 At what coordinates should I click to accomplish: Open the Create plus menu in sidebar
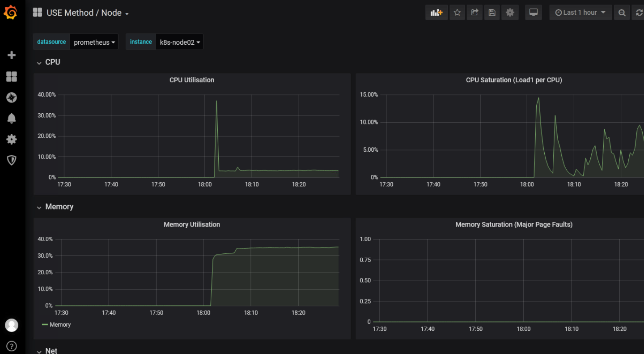pos(12,55)
